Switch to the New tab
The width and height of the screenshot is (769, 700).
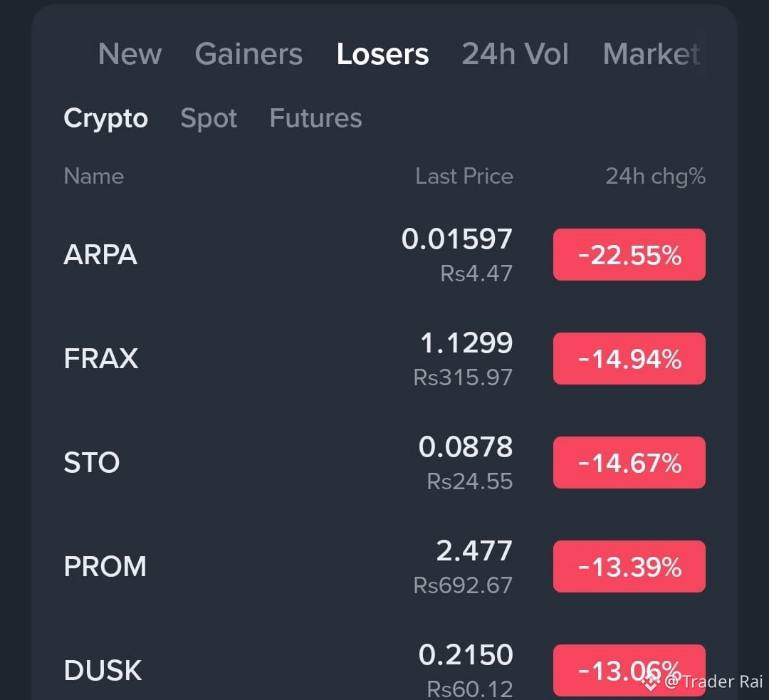130,54
